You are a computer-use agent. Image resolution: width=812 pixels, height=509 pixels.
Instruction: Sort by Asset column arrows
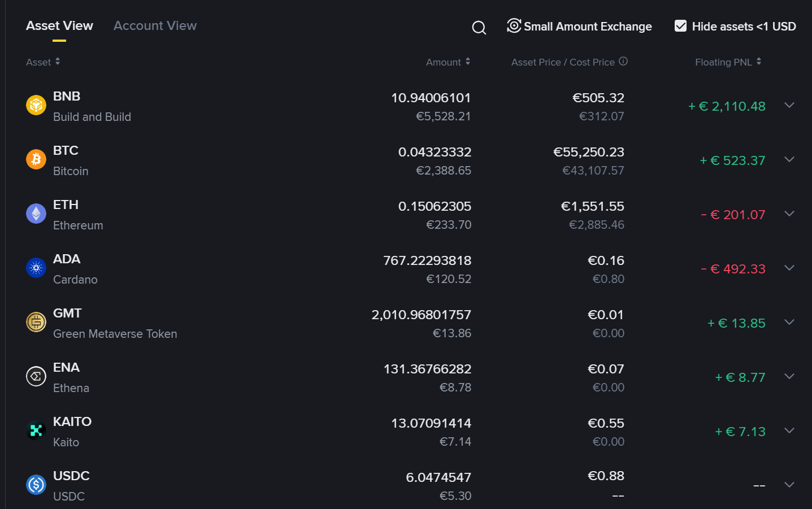click(58, 62)
